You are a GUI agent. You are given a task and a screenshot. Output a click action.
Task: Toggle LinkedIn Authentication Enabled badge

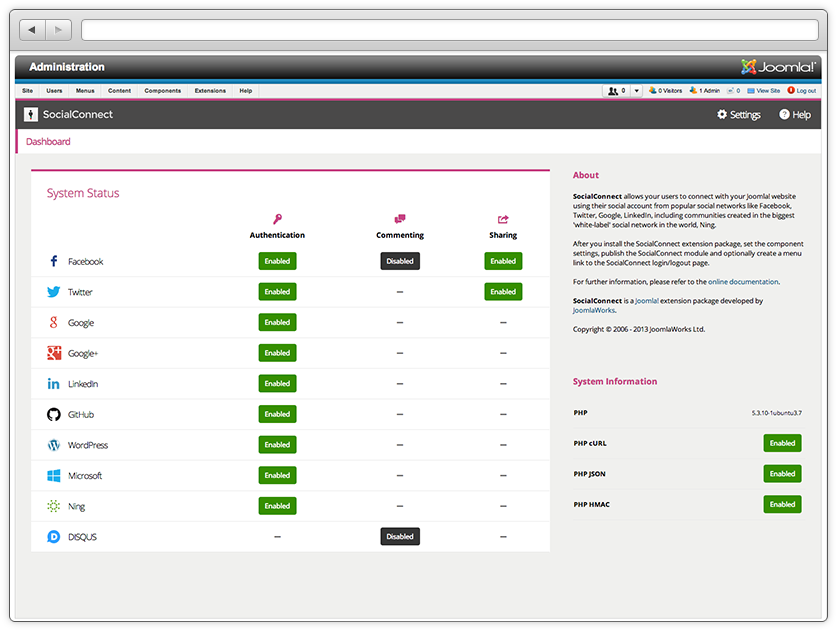pyautogui.click(x=277, y=384)
